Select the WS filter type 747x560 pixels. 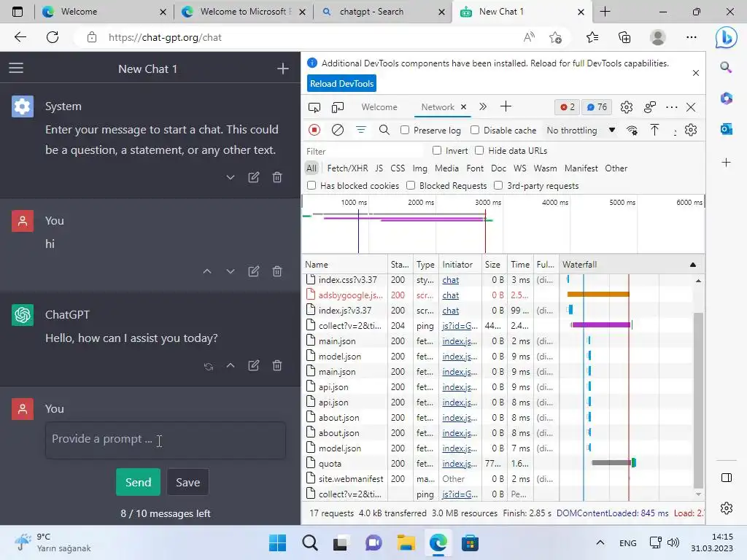[x=519, y=168]
